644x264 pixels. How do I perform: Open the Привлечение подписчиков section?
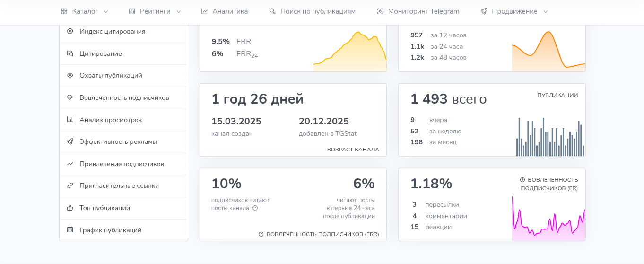[x=122, y=164]
